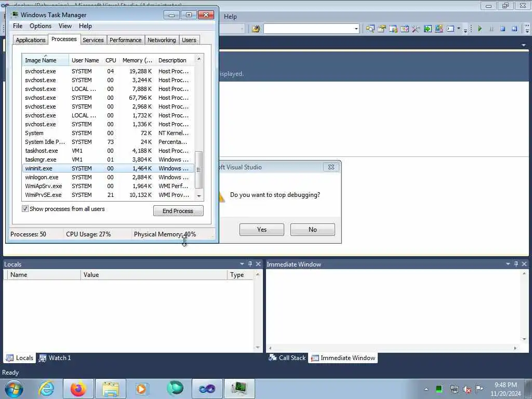
Task: Expand Debug toolbar overflow options at far right
Action: click(527, 29)
